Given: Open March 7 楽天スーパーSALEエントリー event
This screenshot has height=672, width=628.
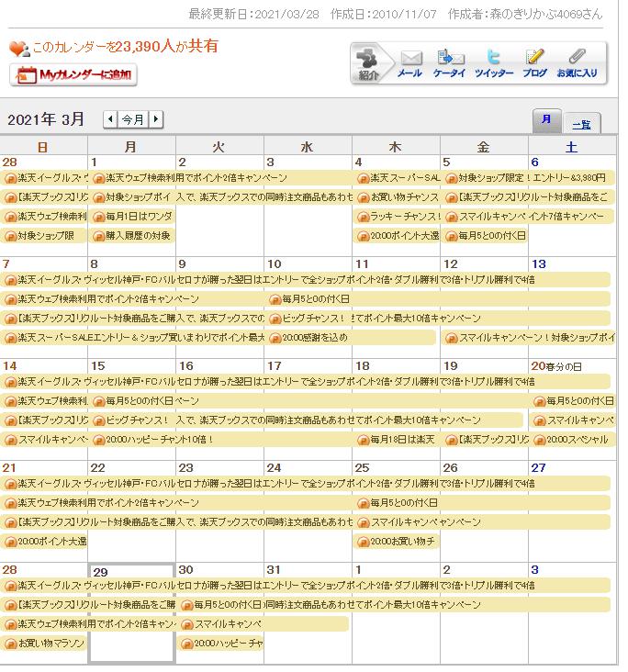Looking at the screenshot, I should (133, 338).
